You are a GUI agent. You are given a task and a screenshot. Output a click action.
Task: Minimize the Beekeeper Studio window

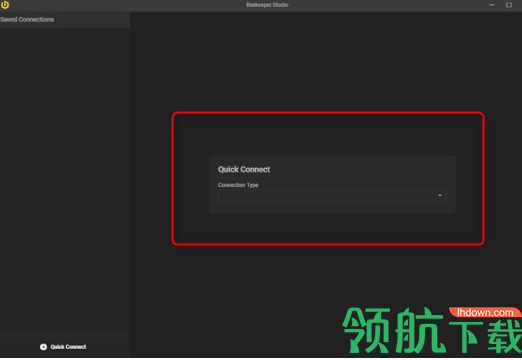492,5
